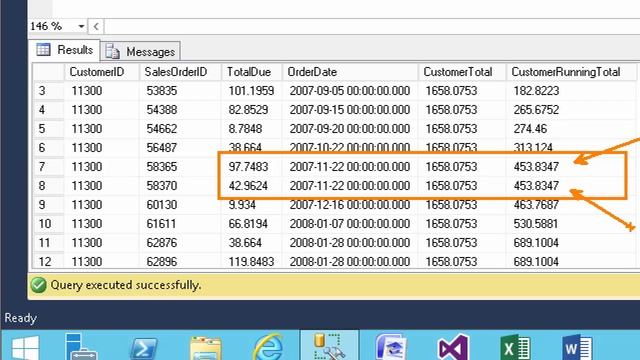Click the SQL Server Management Studio taskbar icon
640x360 pixels.
click(x=329, y=346)
